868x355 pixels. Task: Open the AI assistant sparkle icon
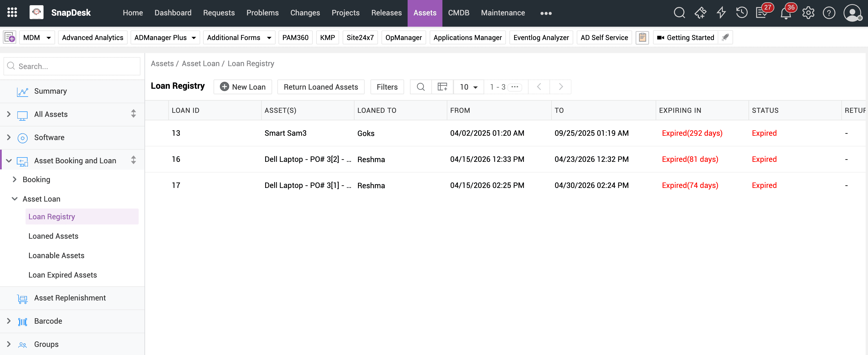coord(700,13)
